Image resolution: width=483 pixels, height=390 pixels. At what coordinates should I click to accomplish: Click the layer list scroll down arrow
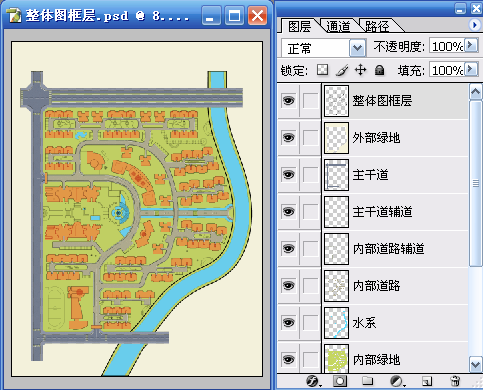click(475, 364)
